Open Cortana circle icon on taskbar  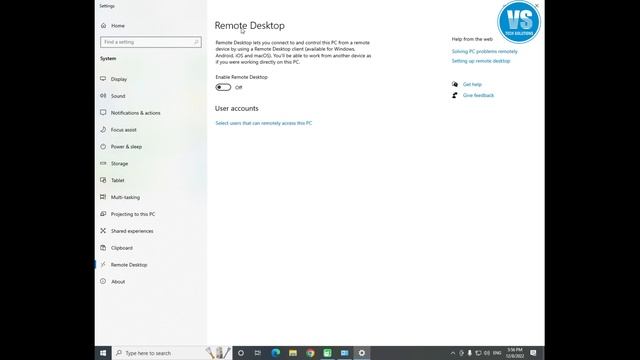pyautogui.click(x=241, y=353)
